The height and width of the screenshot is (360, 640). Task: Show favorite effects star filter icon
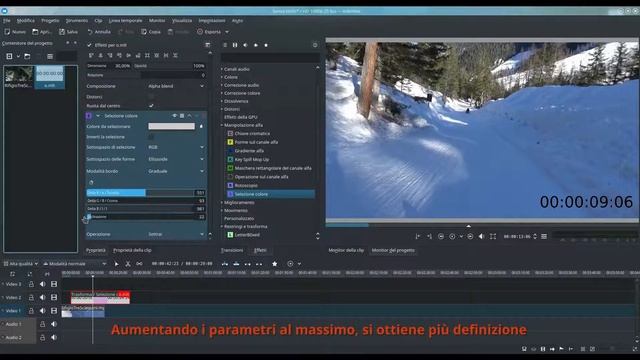click(266, 45)
